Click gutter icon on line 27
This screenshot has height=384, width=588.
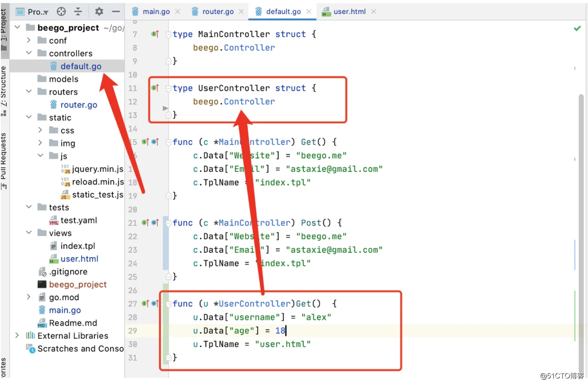[145, 304]
